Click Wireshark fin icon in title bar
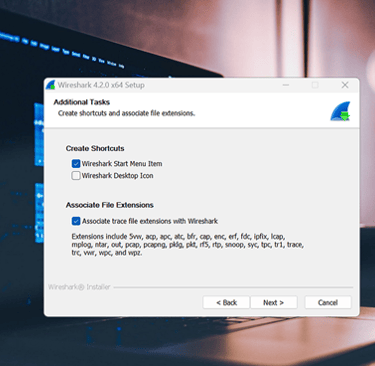The image size is (375, 366). 51,85
